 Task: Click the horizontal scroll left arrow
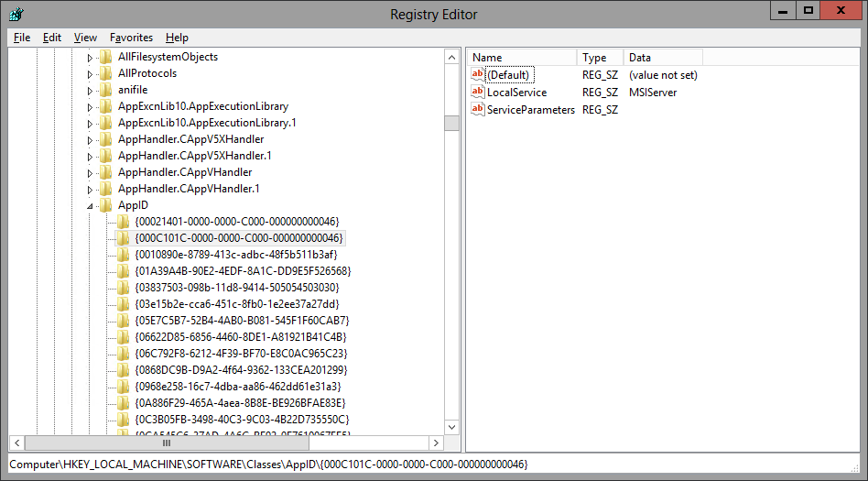coord(16,443)
